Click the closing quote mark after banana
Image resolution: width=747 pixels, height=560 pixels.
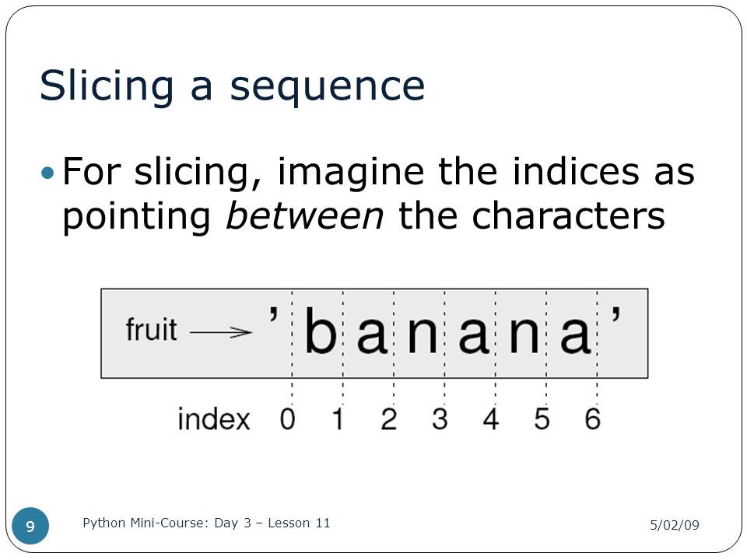(x=616, y=315)
